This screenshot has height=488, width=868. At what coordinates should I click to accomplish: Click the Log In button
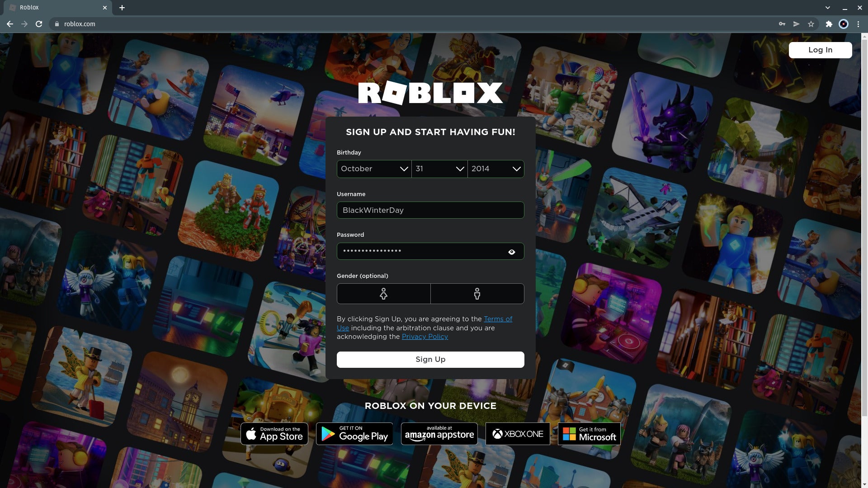820,50
